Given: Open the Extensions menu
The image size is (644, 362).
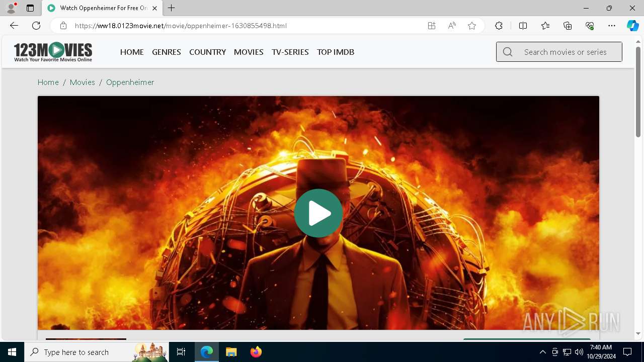Looking at the screenshot, I should click(x=499, y=26).
